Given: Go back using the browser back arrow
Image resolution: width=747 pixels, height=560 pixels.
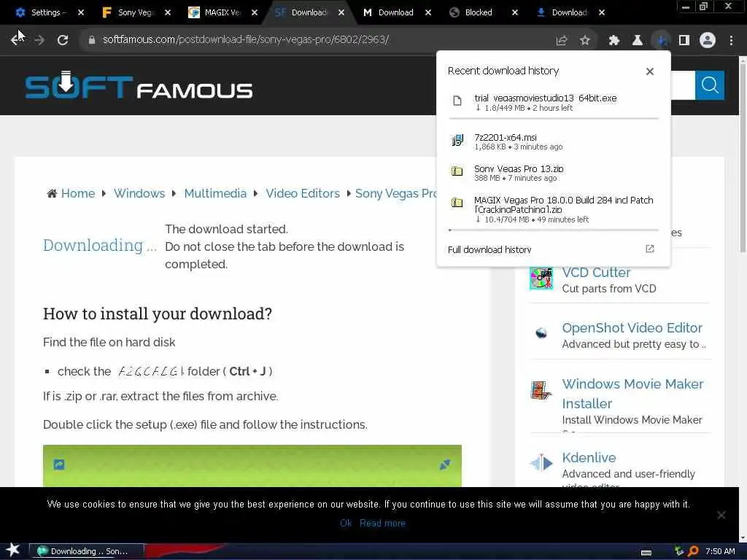Looking at the screenshot, I should pos(17,40).
